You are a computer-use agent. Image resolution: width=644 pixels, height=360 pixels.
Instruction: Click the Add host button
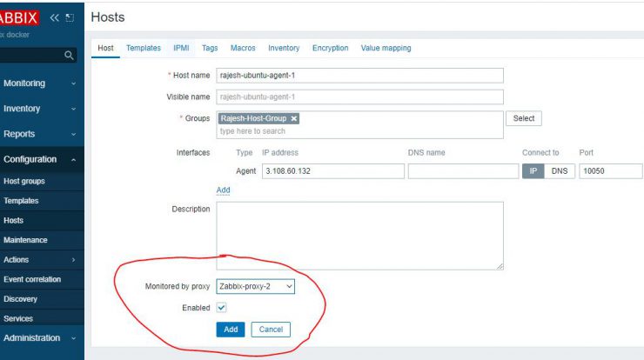[x=231, y=330]
